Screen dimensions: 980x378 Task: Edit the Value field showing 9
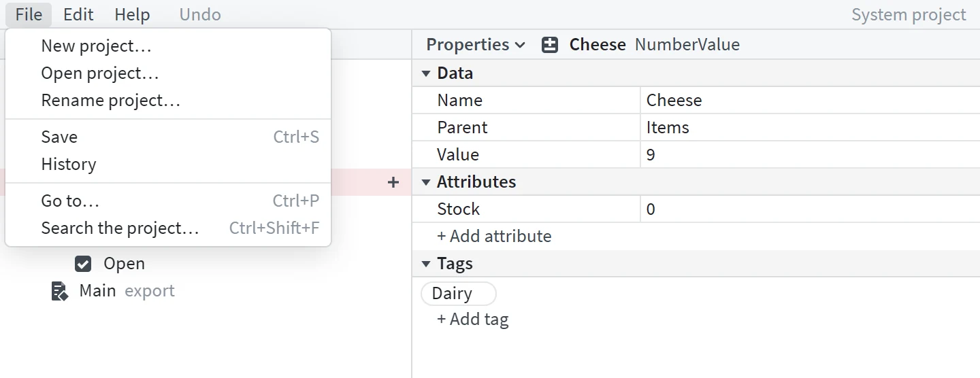pyautogui.click(x=810, y=155)
